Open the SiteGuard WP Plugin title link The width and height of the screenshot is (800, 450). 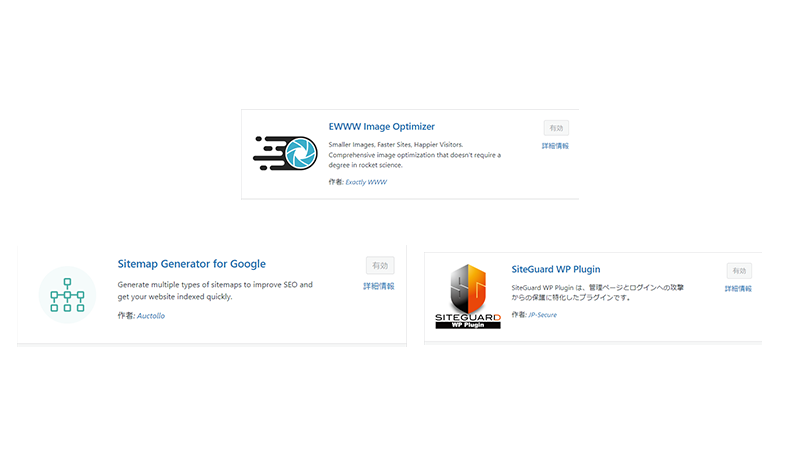[556, 269]
